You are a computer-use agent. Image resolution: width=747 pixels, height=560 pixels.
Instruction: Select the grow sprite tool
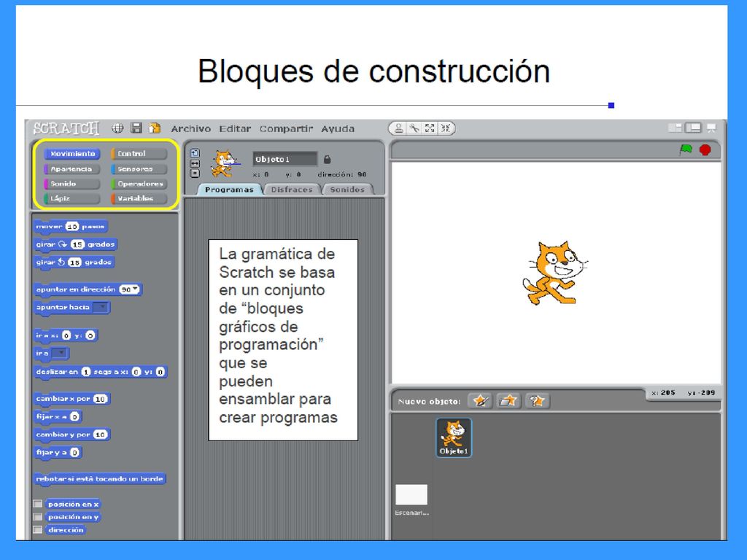[430, 128]
